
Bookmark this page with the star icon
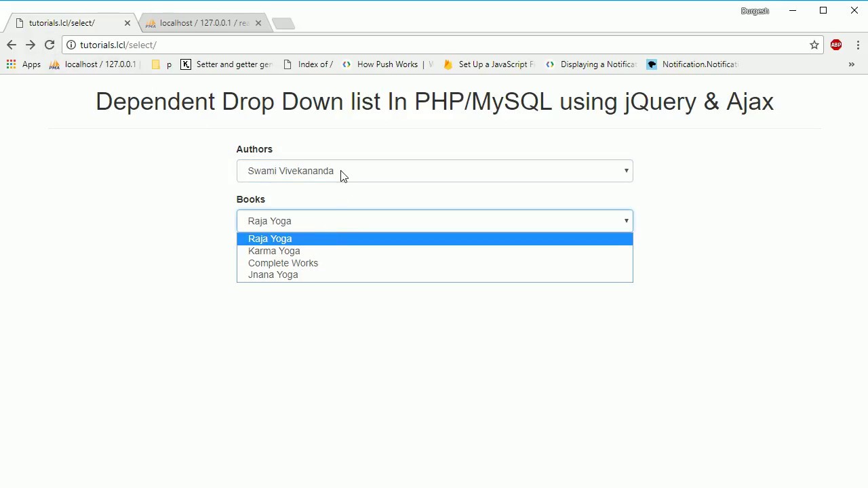[x=814, y=45]
